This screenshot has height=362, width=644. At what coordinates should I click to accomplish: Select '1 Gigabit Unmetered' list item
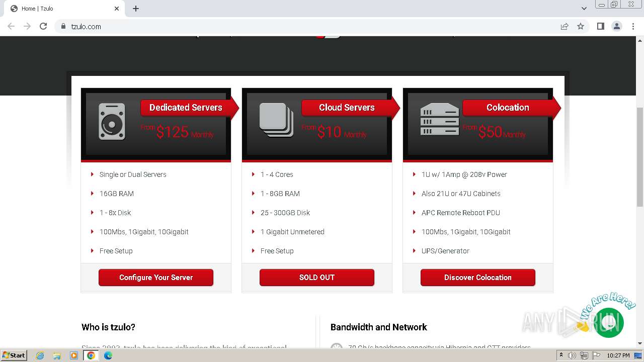(x=292, y=232)
